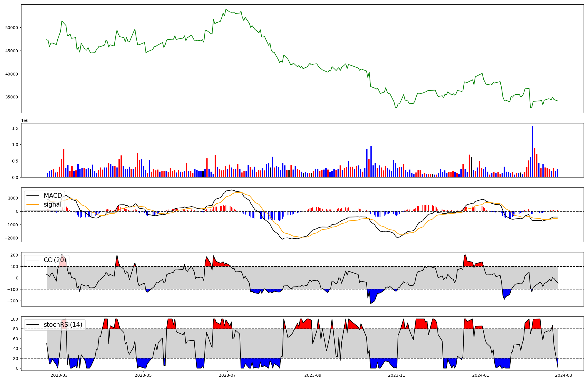Viewport: 588px width, 382px height.
Task: Click the tallest blue volume bar
Action: tap(532, 151)
